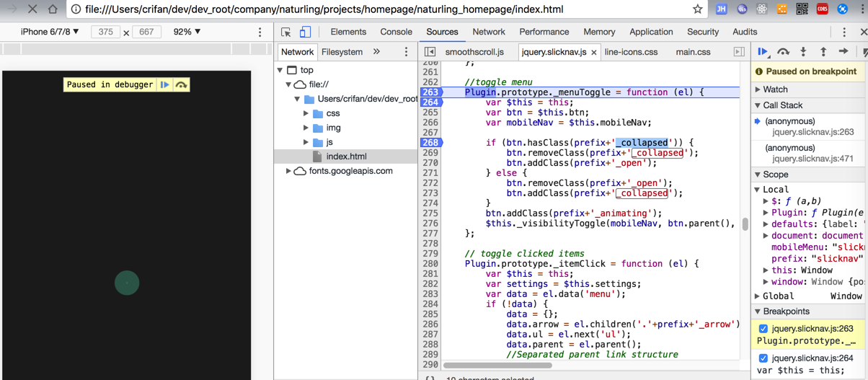The height and width of the screenshot is (380, 868).
Task: Open the 92% zoom dropdown
Action: click(187, 32)
